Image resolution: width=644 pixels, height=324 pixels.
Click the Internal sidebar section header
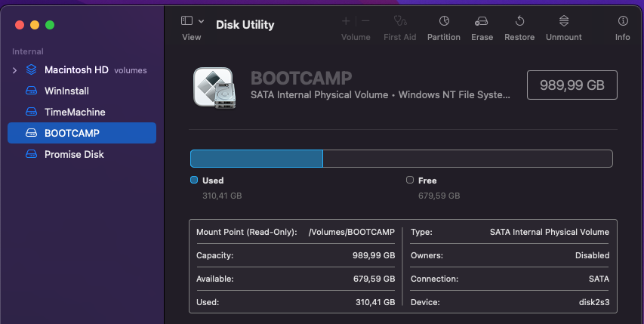[x=27, y=51]
